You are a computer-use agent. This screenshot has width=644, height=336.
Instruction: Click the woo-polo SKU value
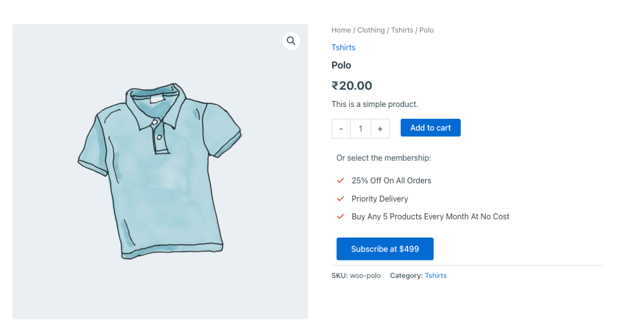coord(365,276)
